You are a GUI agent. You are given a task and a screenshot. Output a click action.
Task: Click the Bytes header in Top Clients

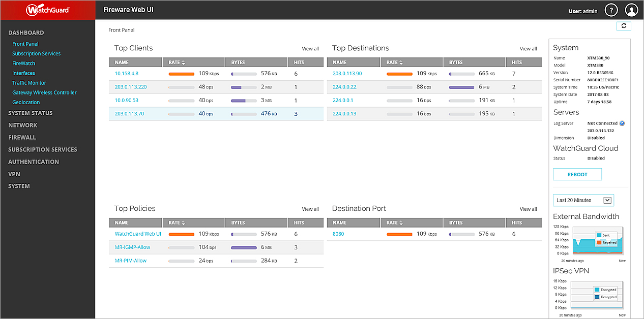[238, 62]
